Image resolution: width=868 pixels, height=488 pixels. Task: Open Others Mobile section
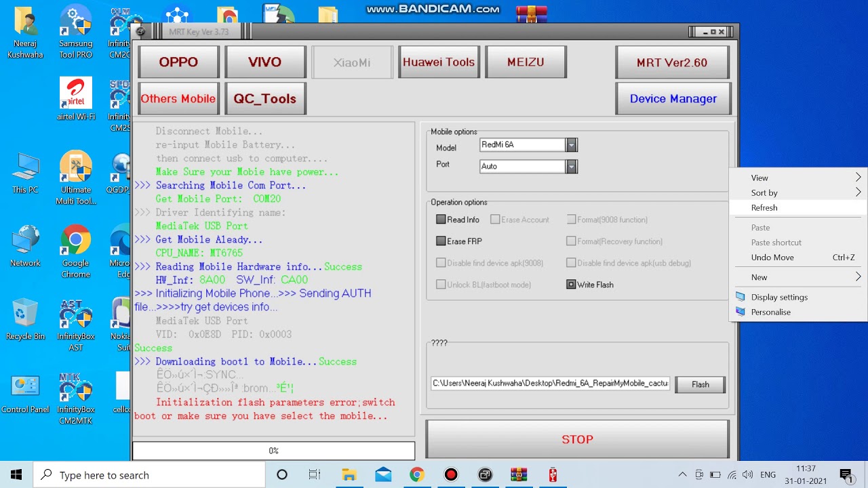[178, 99]
